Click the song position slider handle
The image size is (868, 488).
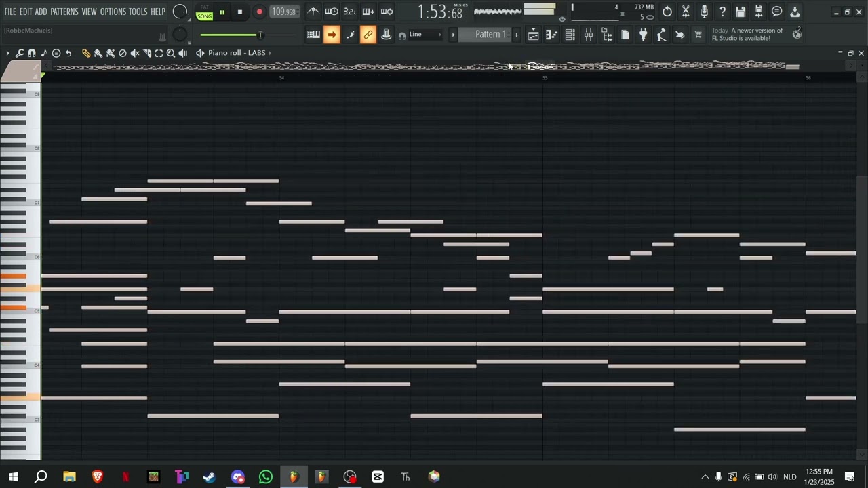pos(260,35)
